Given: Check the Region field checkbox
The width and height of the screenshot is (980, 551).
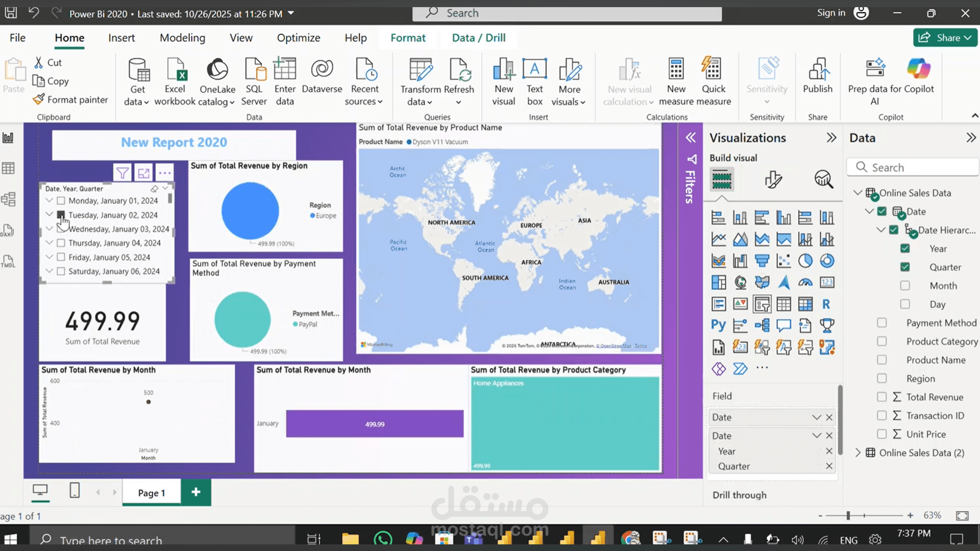Looking at the screenshot, I should point(881,378).
